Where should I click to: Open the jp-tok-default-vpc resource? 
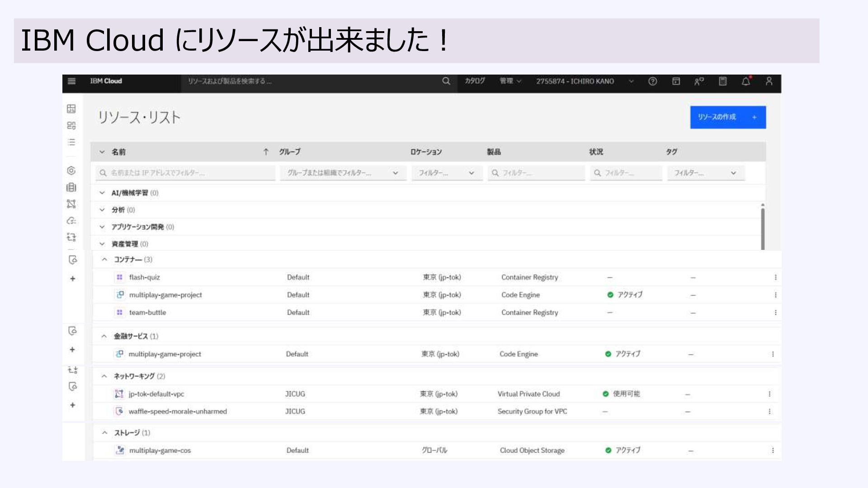[156, 394]
